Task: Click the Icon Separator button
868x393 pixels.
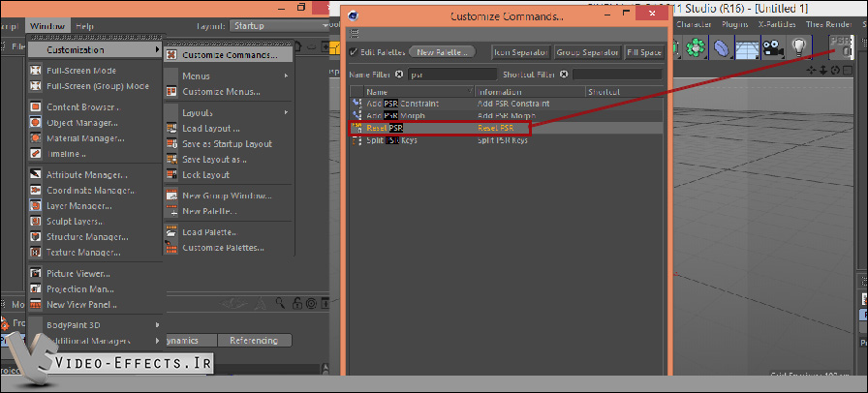Action: (x=521, y=52)
